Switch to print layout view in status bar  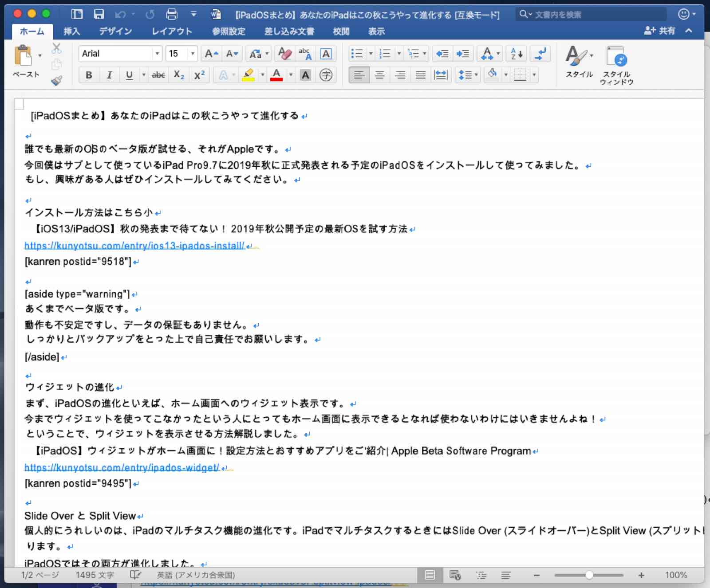click(x=430, y=575)
